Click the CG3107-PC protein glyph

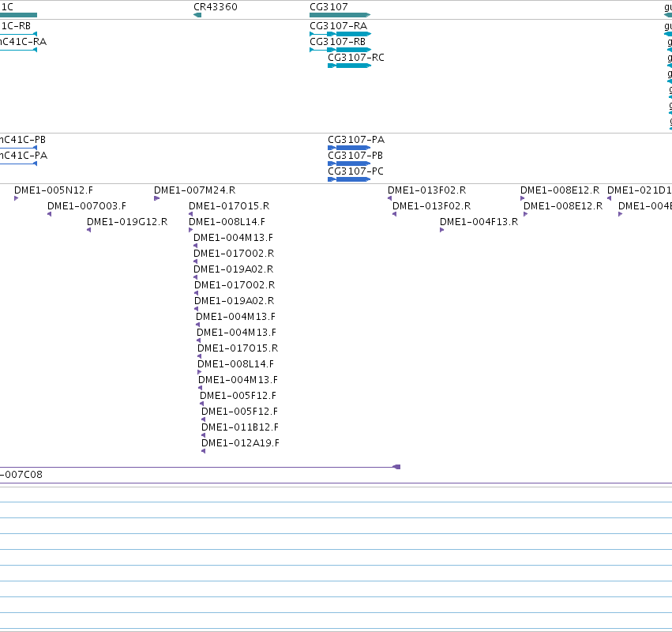click(x=349, y=179)
